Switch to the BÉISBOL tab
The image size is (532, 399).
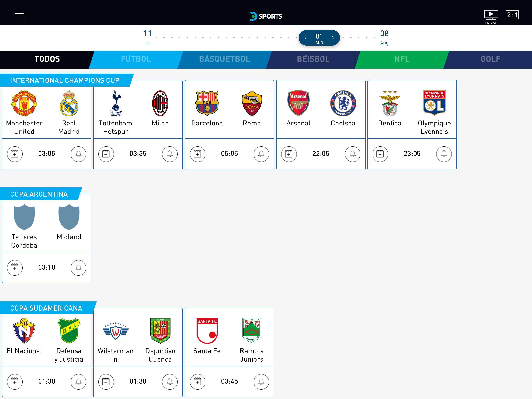tap(313, 59)
